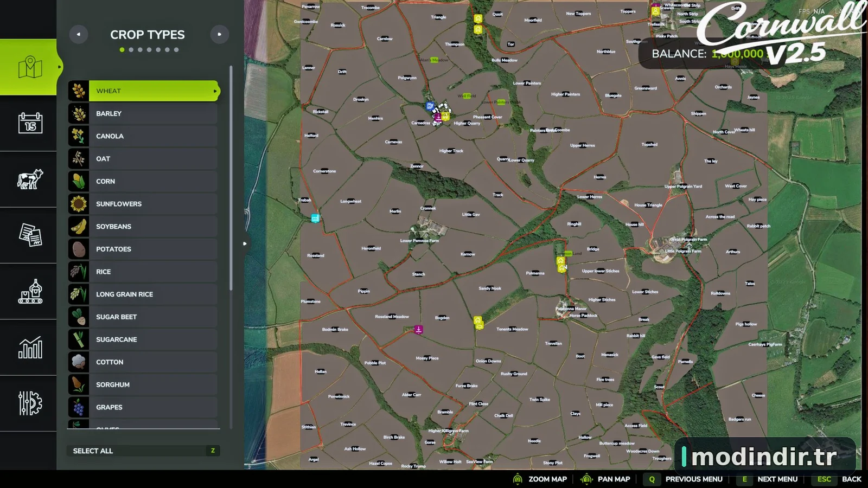Click the purple sell point marker near Carnedras
The width and height of the screenshot is (868, 488).
[438, 117]
